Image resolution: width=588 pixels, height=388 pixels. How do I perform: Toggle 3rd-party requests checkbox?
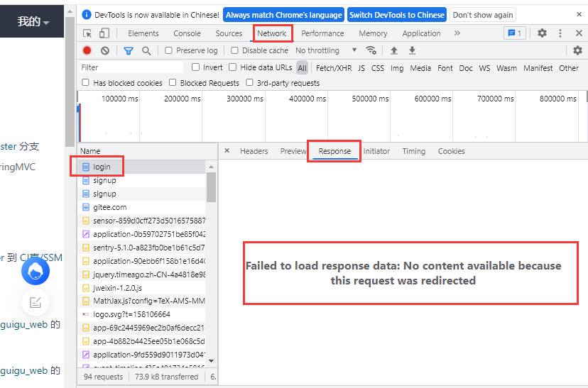249,82
